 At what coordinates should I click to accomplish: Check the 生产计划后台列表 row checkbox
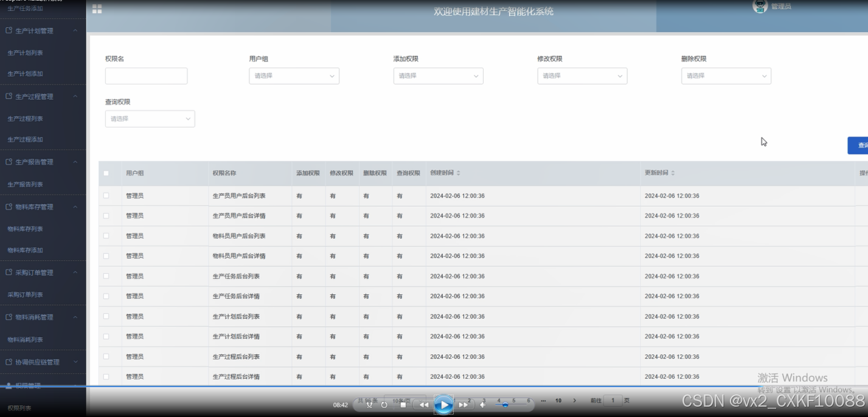click(106, 316)
